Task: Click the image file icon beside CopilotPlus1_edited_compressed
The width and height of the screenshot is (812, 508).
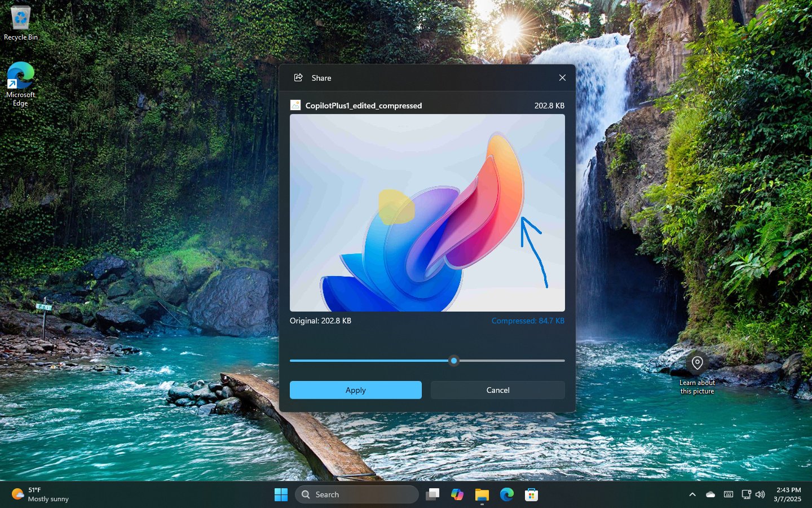Action: click(x=294, y=105)
